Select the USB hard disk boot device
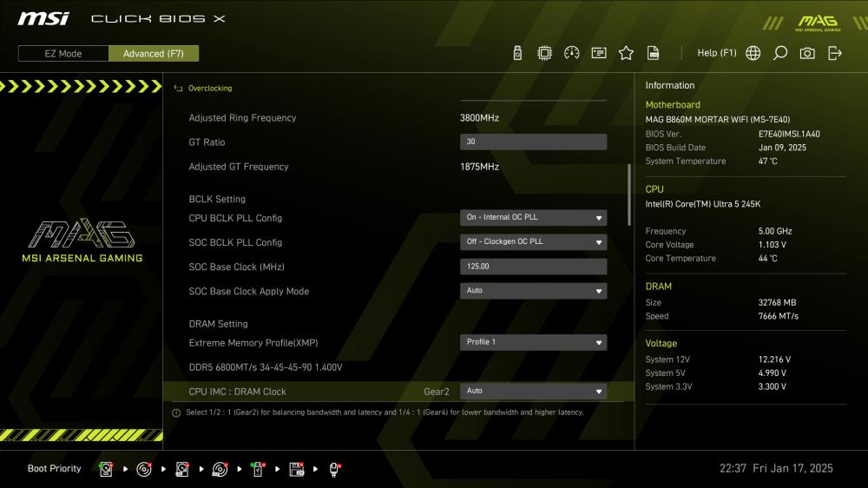 pyautogui.click(x=182, y=469)
